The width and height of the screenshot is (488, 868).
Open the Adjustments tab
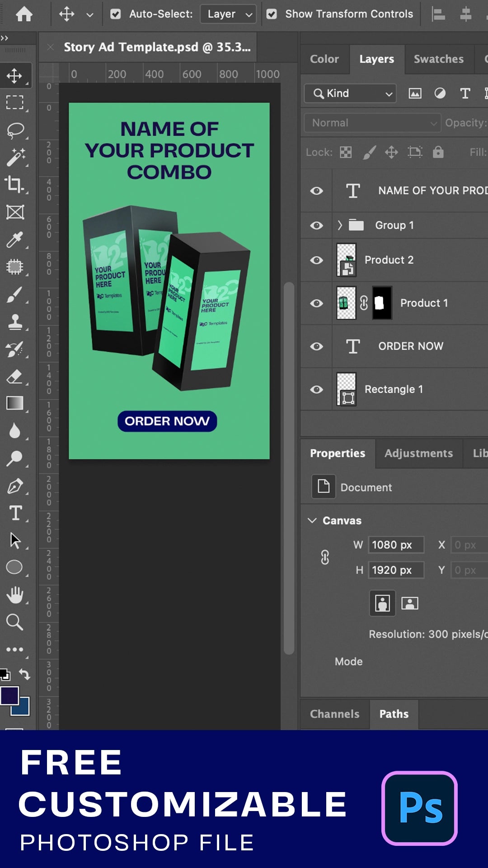pos(418,453)
